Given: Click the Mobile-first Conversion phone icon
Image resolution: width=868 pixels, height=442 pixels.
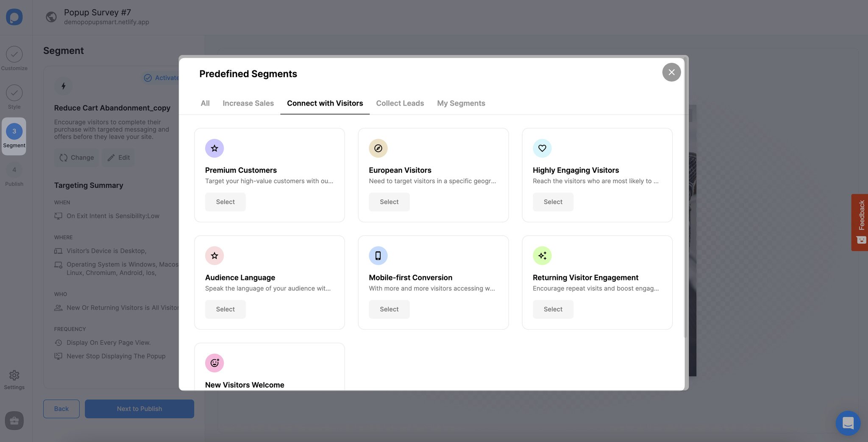Looking at the screenshot, I should (378, 255).
